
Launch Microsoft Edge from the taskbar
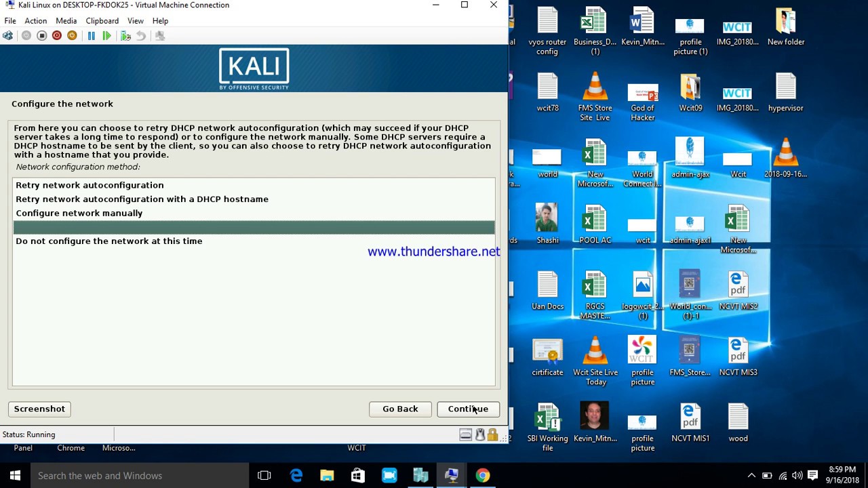pyautogui.click(x=296, y=476)
